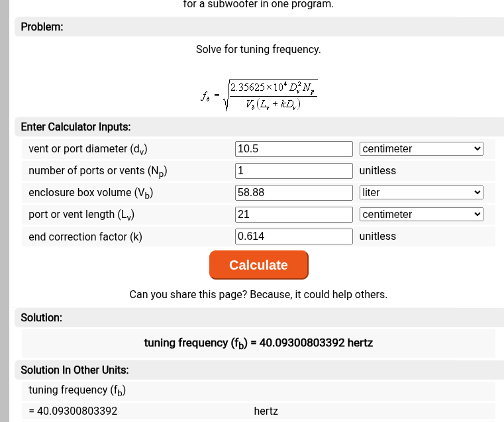The height and width of the screenshot is (422, 504).
Task: Click the 'Can you share this page' text
Action: tap(258, 295)
